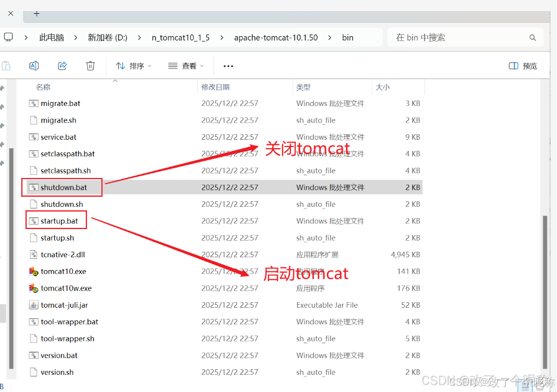
Task: Select the tomcat-juli.jar file name
Action: pos(64,305)
